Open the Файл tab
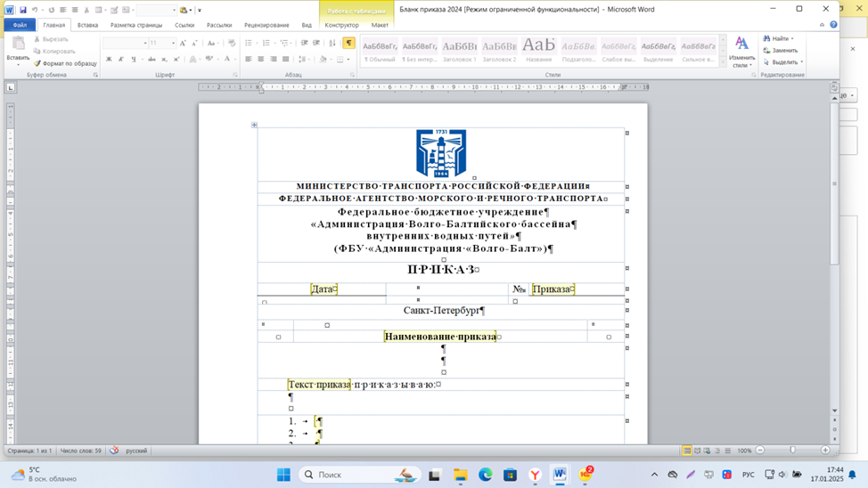Image resolution: width=868 pixels, height=488 pixels. 20,25
